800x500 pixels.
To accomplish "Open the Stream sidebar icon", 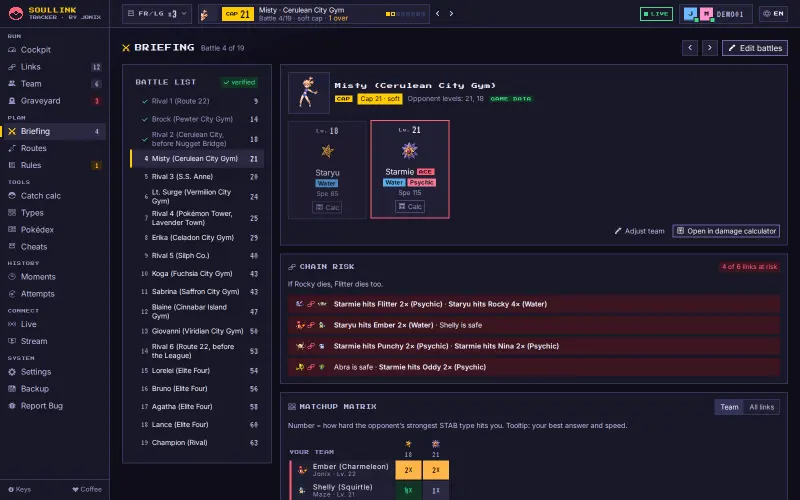I will [x=12, y=341].
